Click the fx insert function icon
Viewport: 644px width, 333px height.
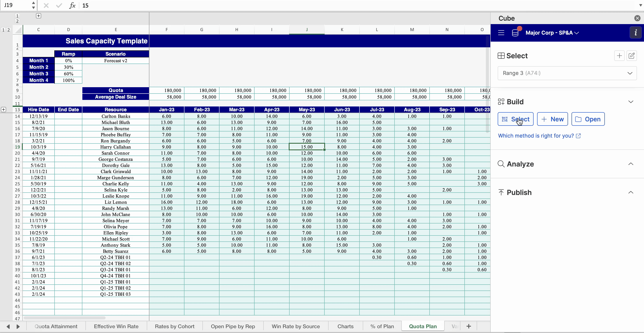72,5
